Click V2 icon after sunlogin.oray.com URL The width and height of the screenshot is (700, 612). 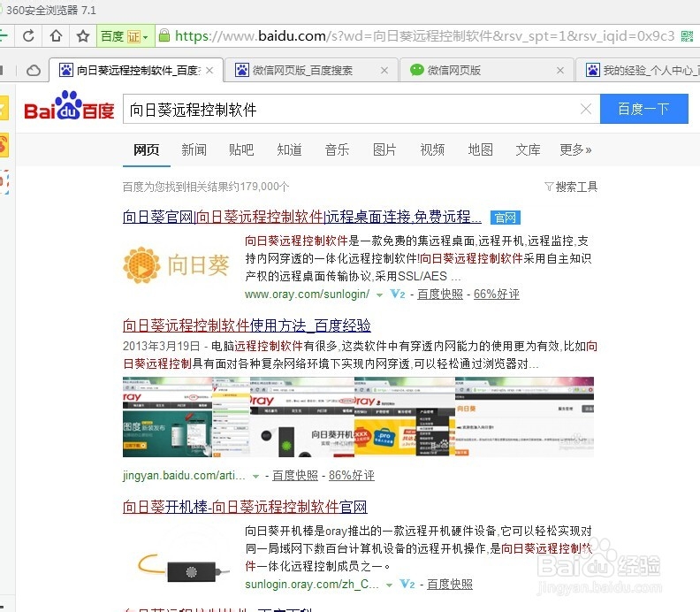pos(407,584)
